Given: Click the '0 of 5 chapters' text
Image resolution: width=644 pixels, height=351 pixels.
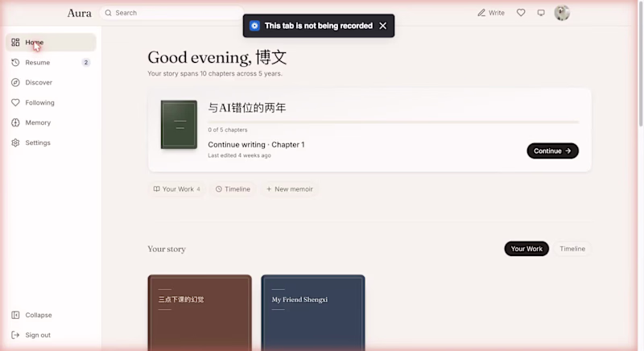Looking at the screenshot, I should click(228, 130).
